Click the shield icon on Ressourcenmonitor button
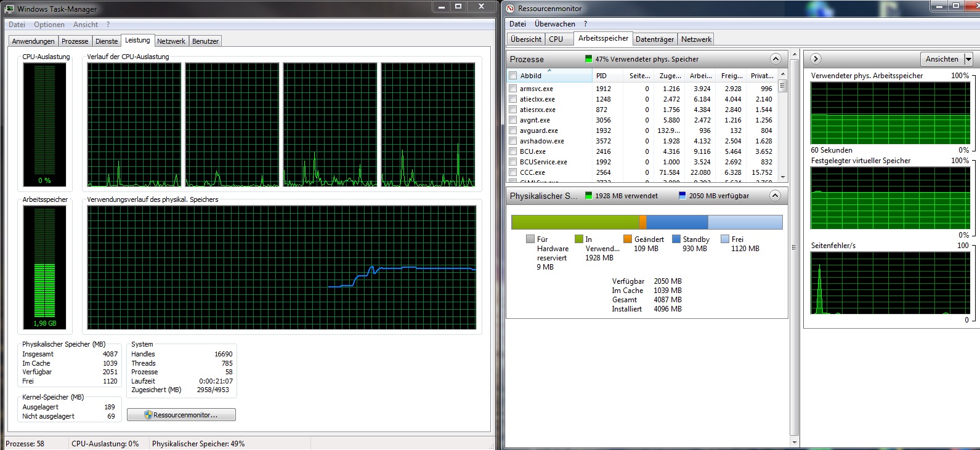980x450 pixels. coord(148,415)
